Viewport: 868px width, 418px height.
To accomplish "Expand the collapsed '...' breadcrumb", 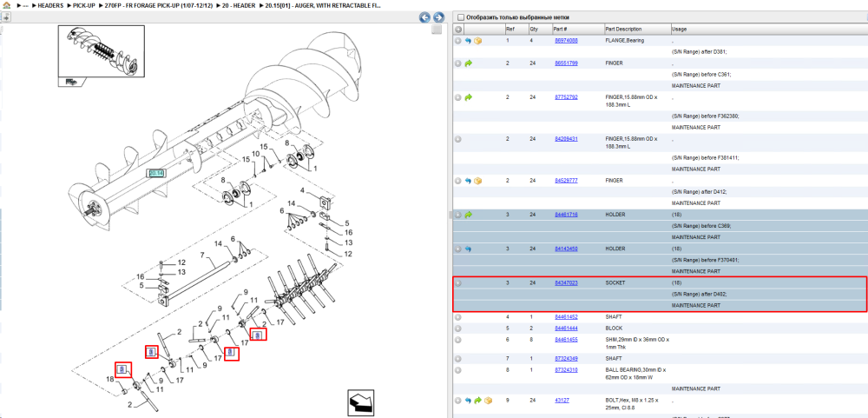I will click(x=25, y=5).
